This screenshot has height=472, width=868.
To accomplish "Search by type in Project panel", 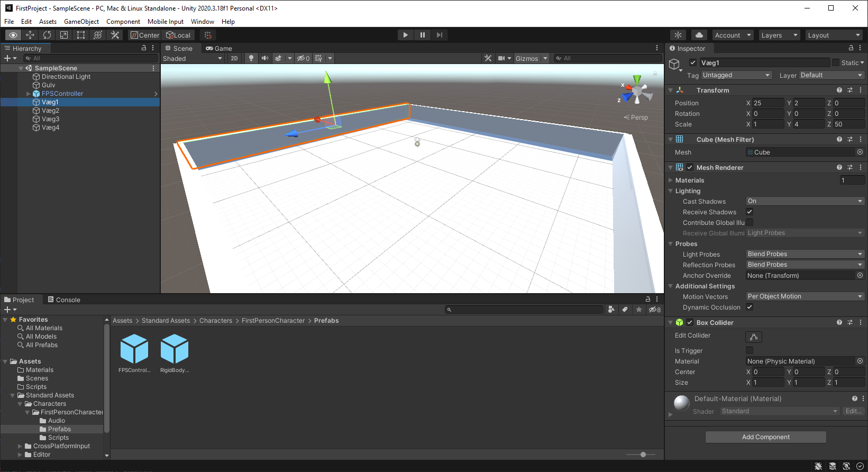I will [x=611, y=310].
